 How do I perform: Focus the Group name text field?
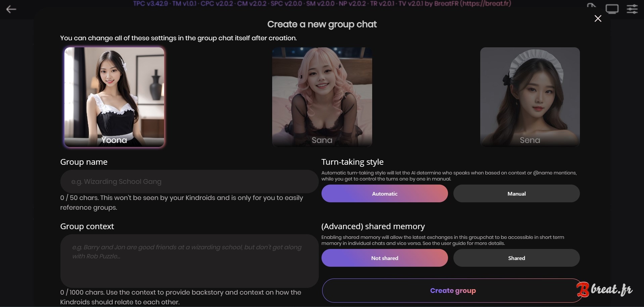189,182
